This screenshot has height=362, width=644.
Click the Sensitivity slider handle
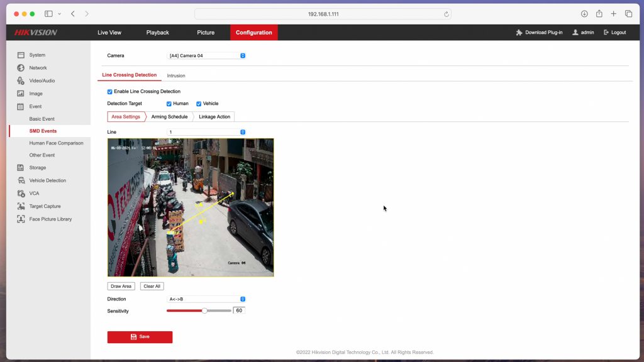tap(204, 310)
